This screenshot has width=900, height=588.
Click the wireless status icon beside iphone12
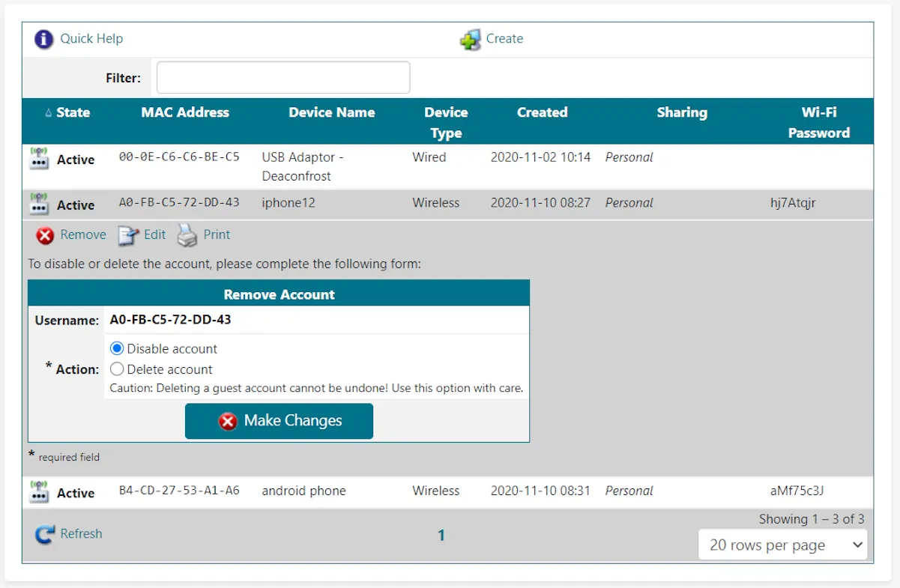[38, 201]
